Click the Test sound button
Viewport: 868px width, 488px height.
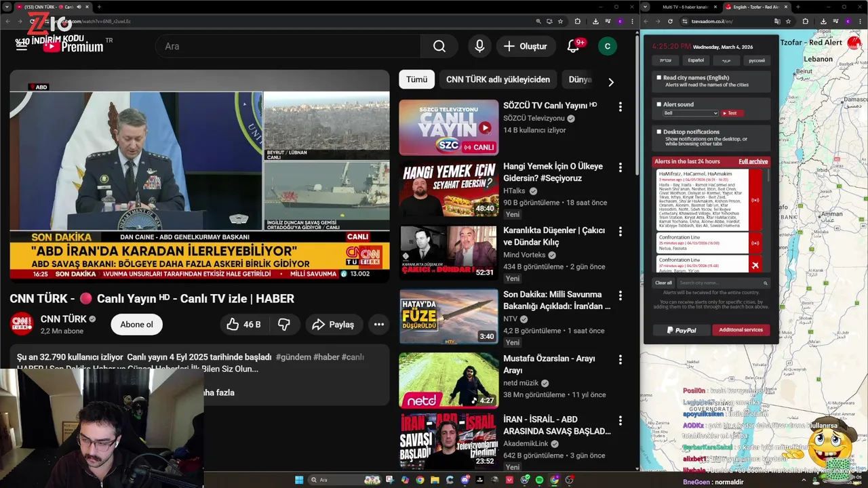coord(731,113)
